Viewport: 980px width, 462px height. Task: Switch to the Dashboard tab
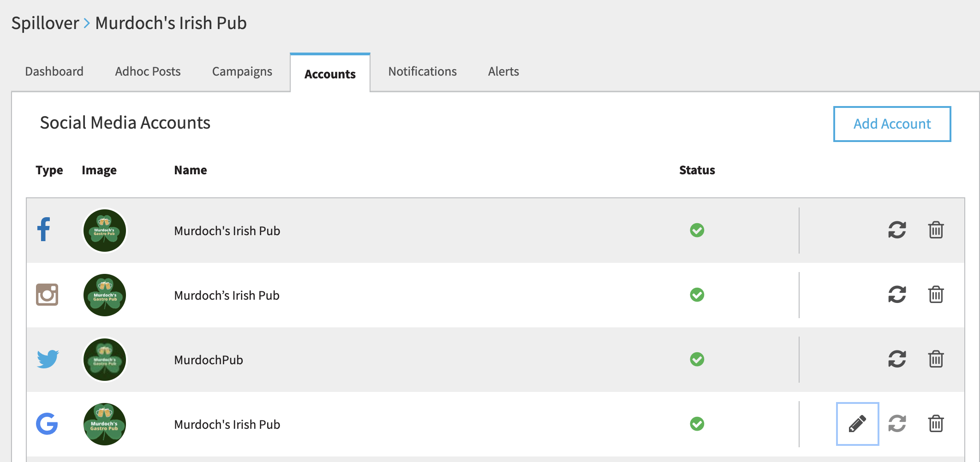pos(54,71)
